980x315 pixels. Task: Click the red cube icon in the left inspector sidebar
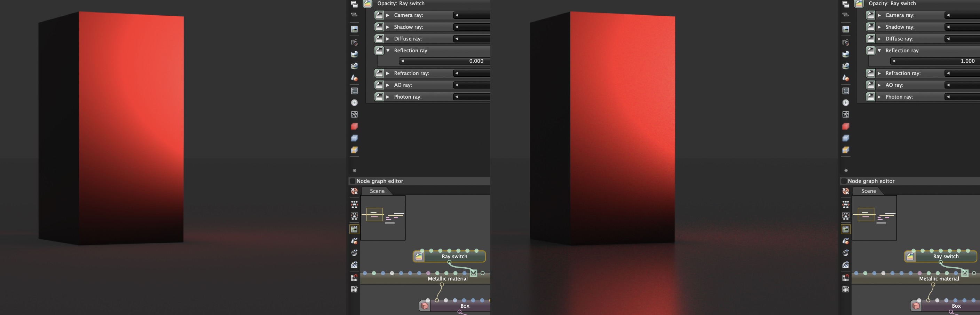(354, 126)
